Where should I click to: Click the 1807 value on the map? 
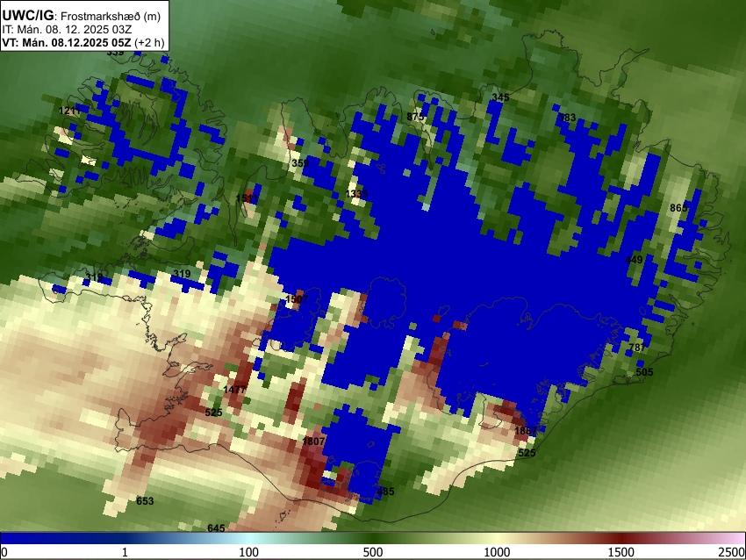(x=313, y=442)
